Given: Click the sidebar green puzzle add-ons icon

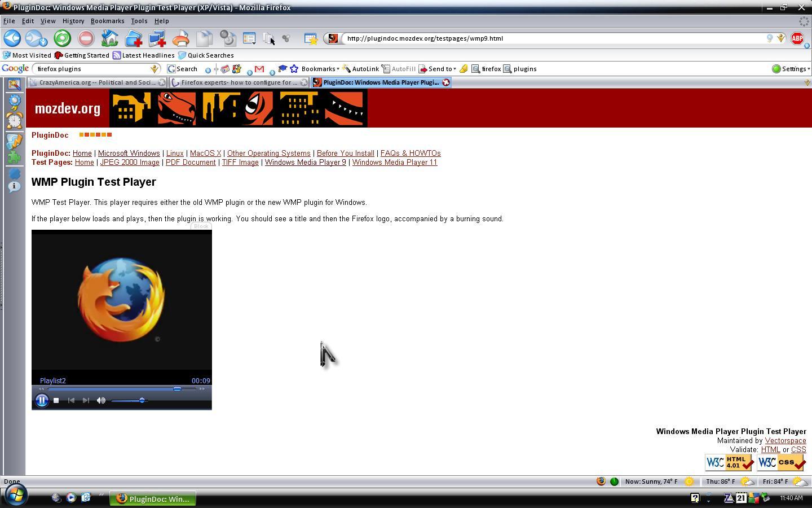Looking at the screenshot, I should pos(14,157).
